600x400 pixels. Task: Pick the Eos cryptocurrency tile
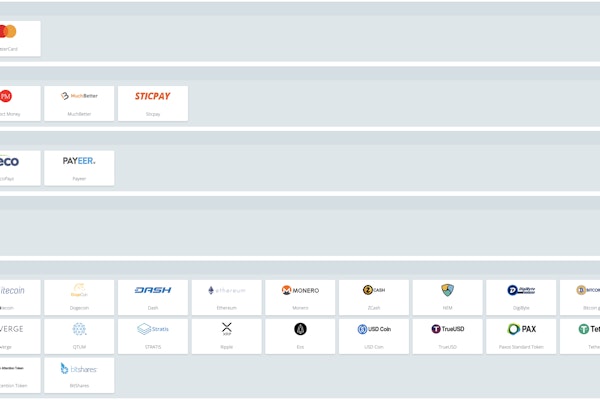pos(300,336)
